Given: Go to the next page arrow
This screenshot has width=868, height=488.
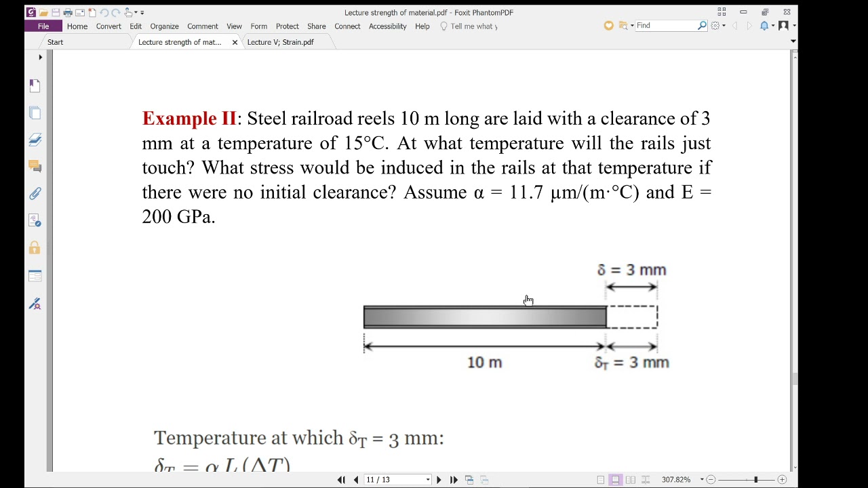Looking at the screenshot, I should coord(439,480).
